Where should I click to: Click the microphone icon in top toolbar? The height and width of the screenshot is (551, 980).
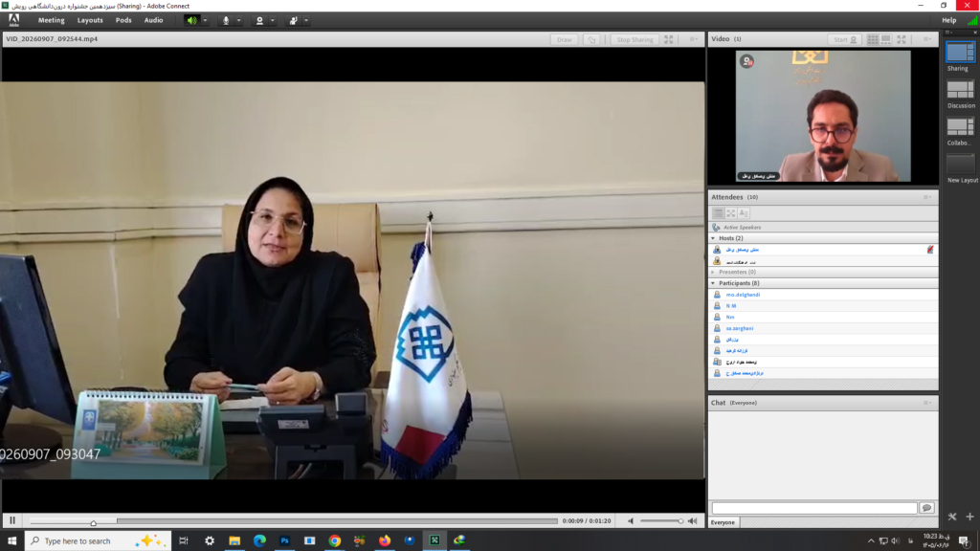[x=226, y=21]
